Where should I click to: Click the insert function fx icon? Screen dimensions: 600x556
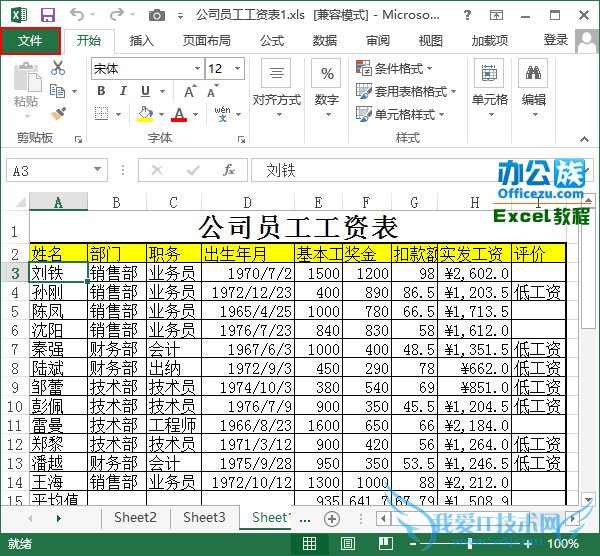coord(229,170)
